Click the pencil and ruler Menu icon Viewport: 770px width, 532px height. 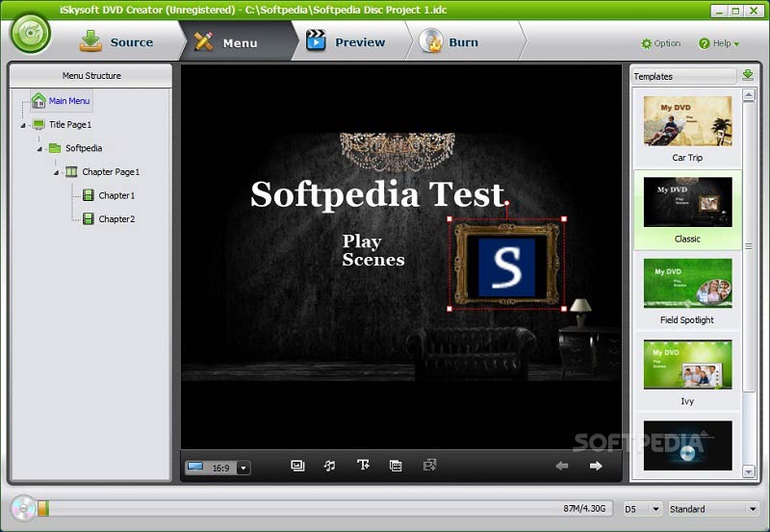click(x=203, y=42)
